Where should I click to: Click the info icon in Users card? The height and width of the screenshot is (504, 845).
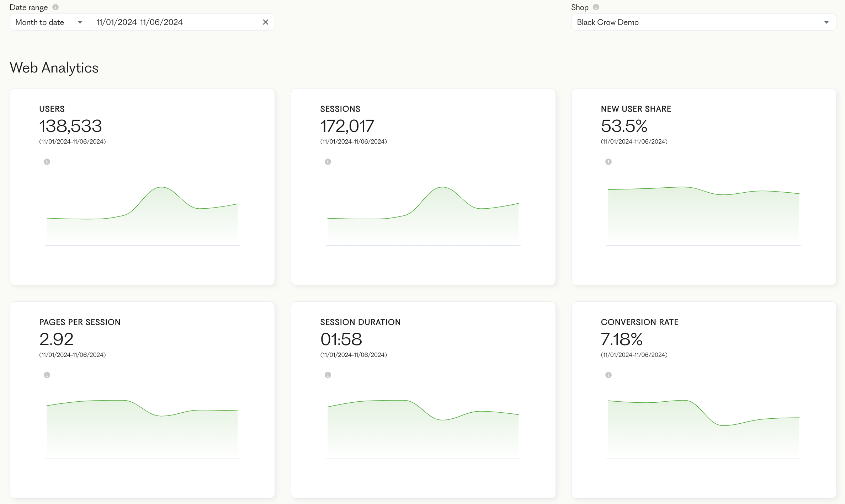point(47,162)
